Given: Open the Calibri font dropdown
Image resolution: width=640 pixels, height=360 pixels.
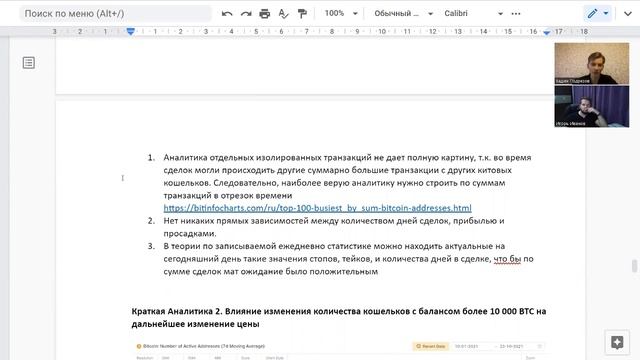Looking at the screenshot, I should 473,13.
